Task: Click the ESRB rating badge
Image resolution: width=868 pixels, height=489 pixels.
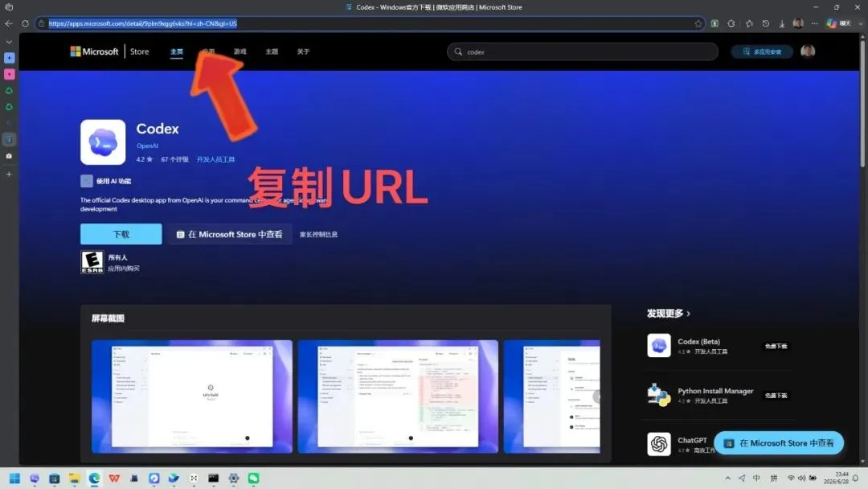Action: [92, 262]
